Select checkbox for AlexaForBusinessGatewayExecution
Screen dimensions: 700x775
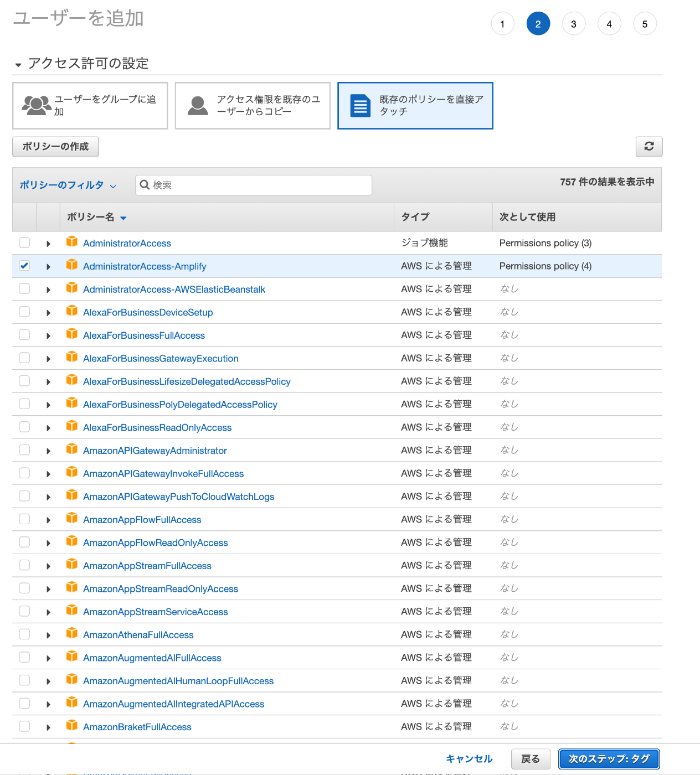click(x=24, y=358)
